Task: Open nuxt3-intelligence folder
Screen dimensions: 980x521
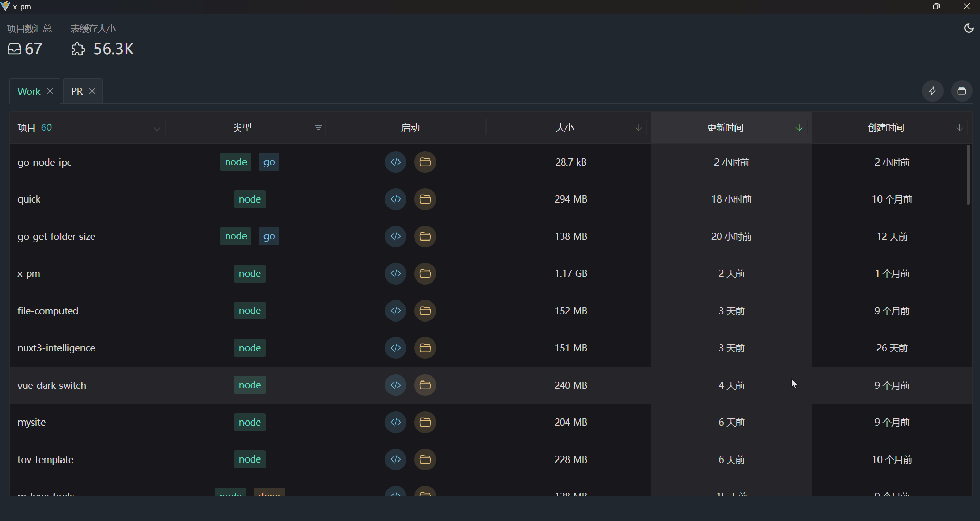Action: coord(425,348)
